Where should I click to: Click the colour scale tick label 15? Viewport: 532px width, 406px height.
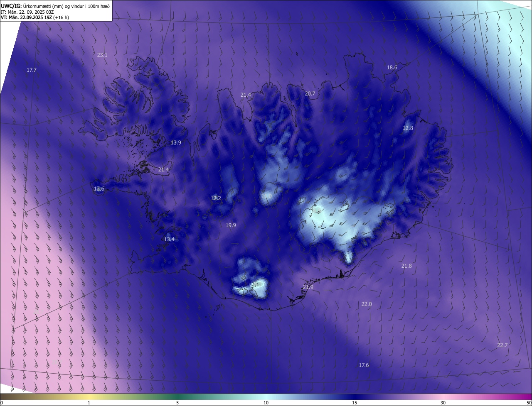pyautogui.click(x=355, y=403)
